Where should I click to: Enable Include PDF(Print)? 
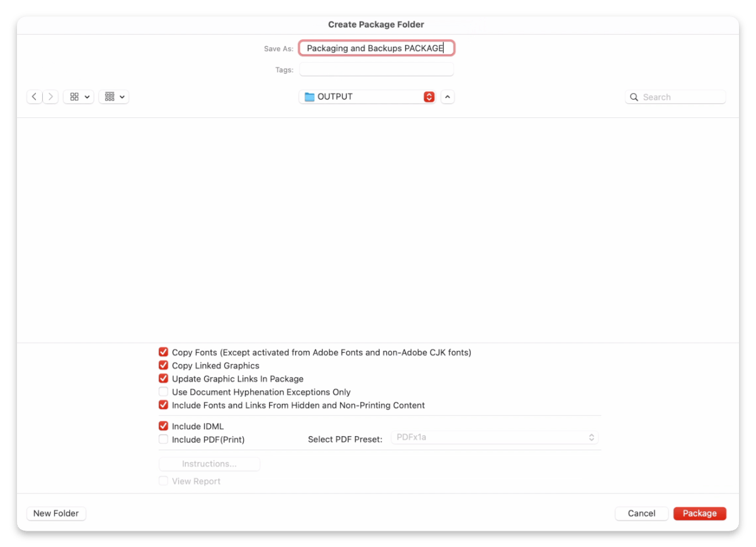pos(164,439)
